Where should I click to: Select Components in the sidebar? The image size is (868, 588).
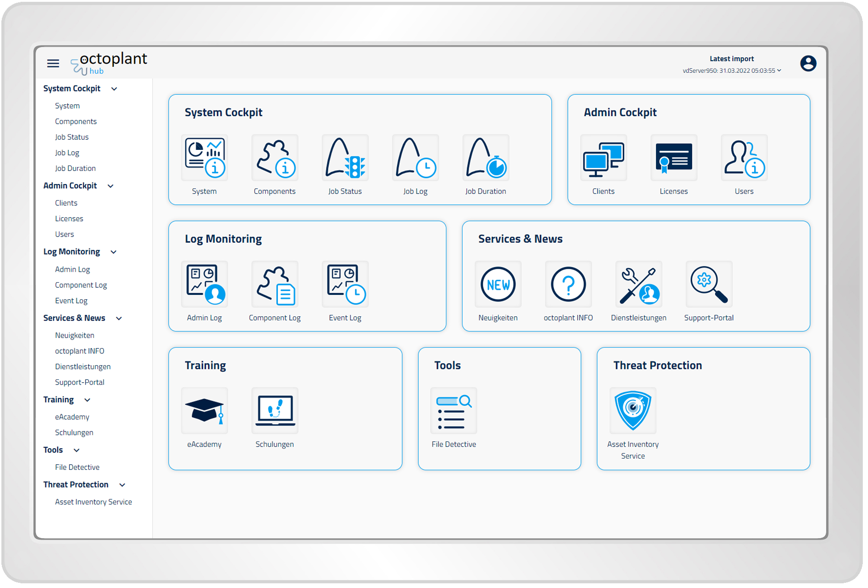pyautogui.click(x=76, y=121)
